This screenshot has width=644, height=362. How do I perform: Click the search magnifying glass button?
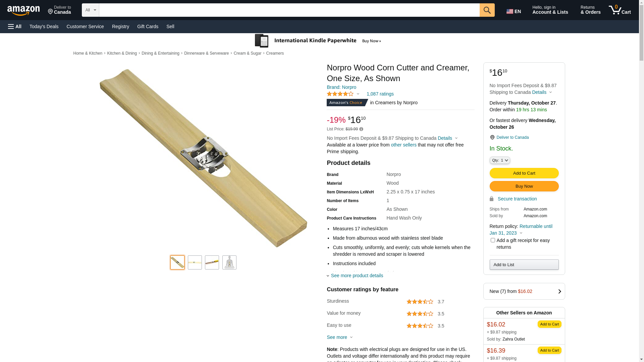(487, 10)
